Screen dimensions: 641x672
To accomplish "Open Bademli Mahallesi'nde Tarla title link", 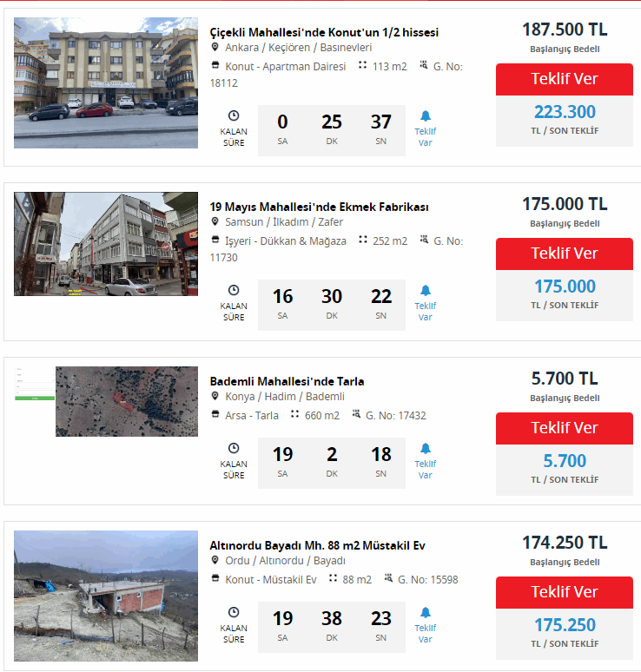I will [287, 381].
